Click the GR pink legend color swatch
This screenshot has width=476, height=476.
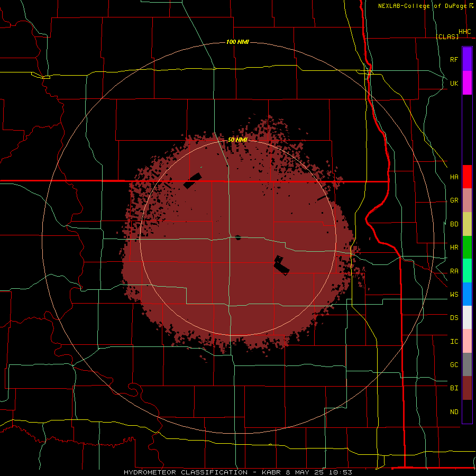pos(467,200)
